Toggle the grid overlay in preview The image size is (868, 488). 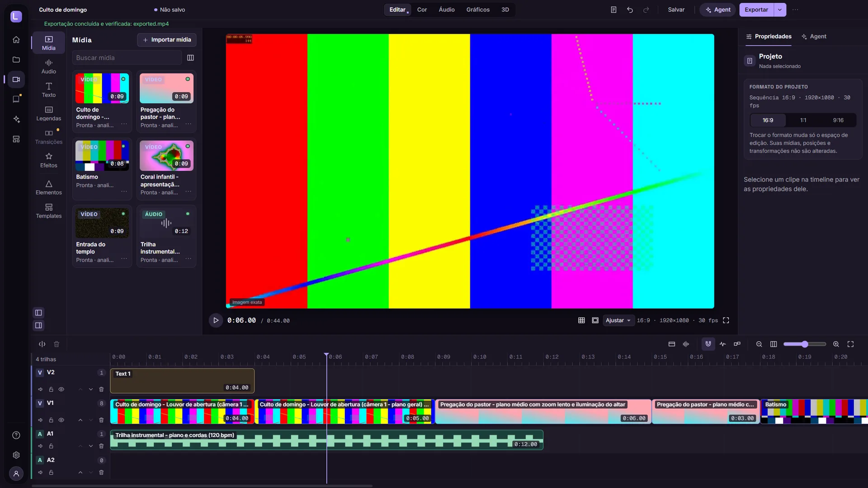581,320
